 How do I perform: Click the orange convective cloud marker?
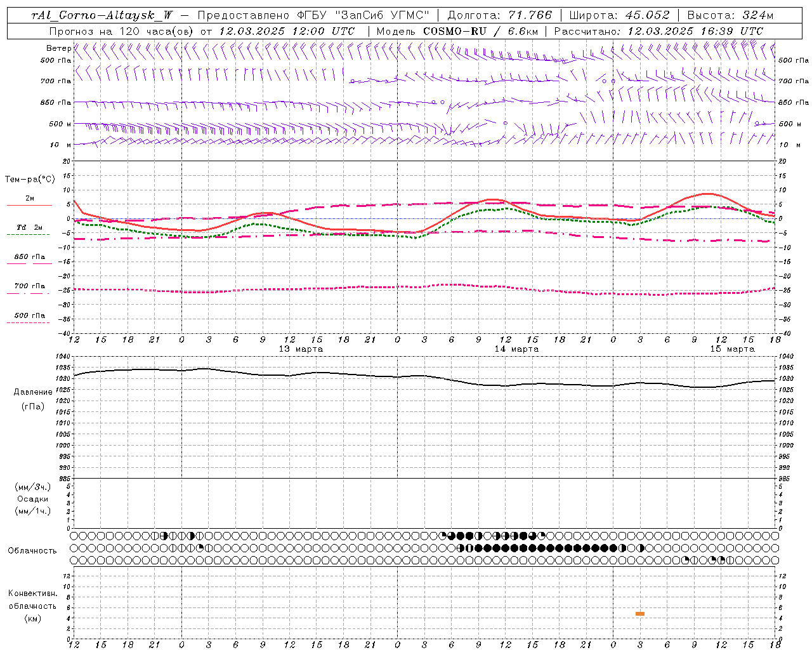(640, 614)
